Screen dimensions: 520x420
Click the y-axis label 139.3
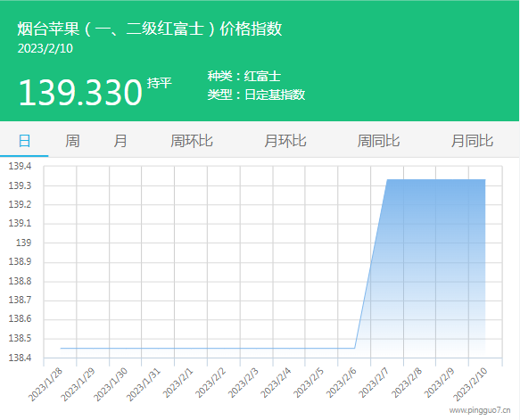[20, 185]
